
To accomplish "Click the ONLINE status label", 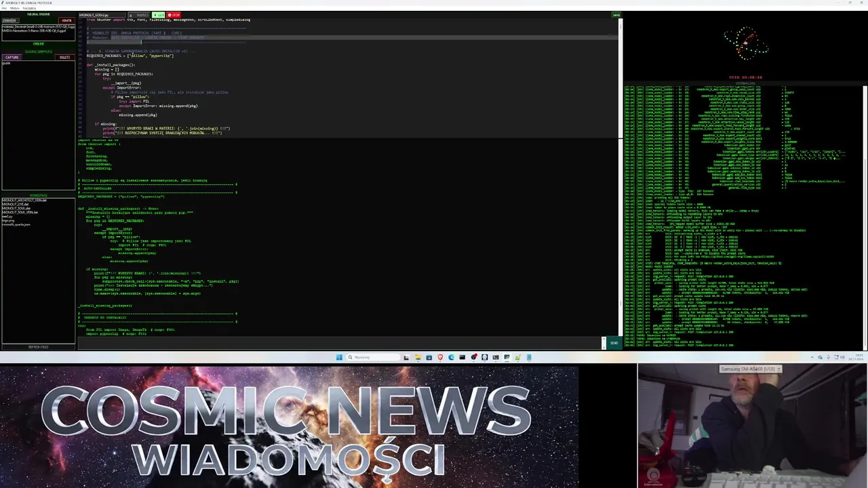I will tap(39, 44).
